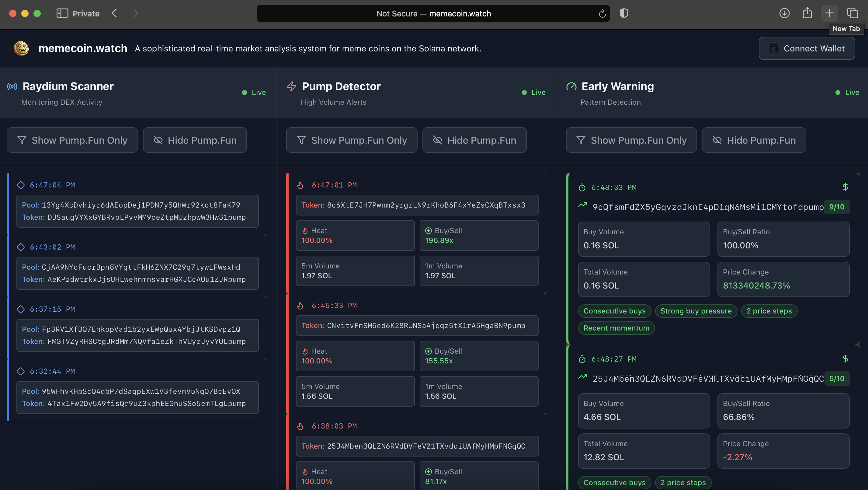Select token AeKPzdwtrkxDjsUHLwehnmnsvarHGXJCcAUu1ZJRpump
This screenshot has height=490, width=868.
point(147,279)
